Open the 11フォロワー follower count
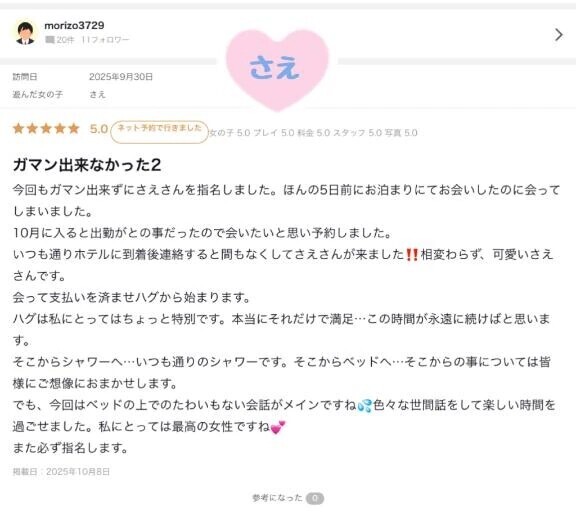Viewport: 576px width, 515px height. coord(105,40)
